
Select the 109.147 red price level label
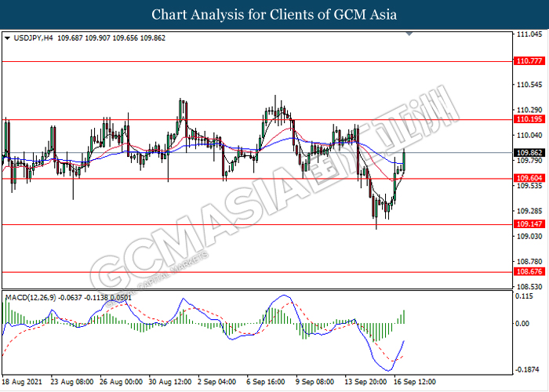pyautogui.click(x=529, y=224)
